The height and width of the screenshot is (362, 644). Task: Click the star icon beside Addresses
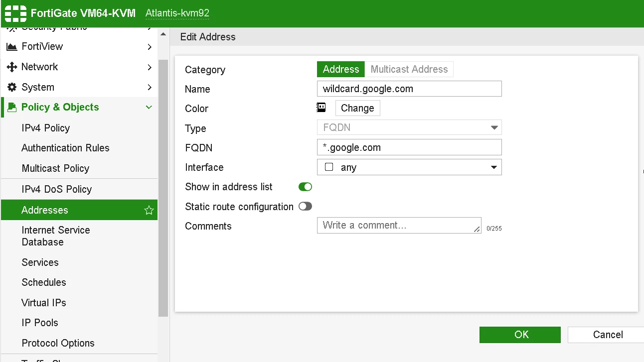click(149, 210)
